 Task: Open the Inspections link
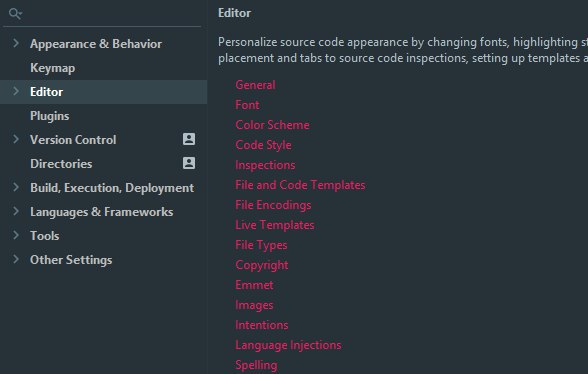pyautogui.click(x=265, y=165)
